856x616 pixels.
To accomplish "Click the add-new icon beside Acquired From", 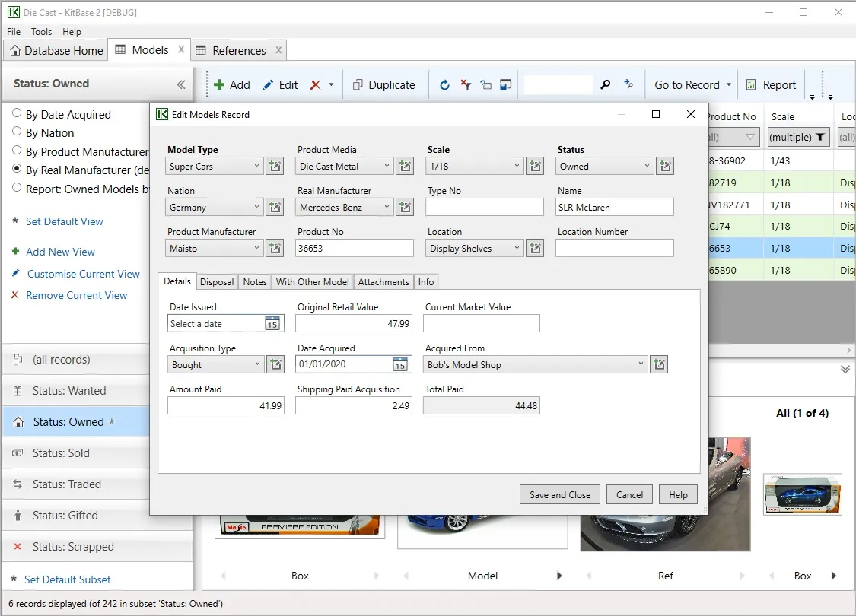I will tap(659, 365).
